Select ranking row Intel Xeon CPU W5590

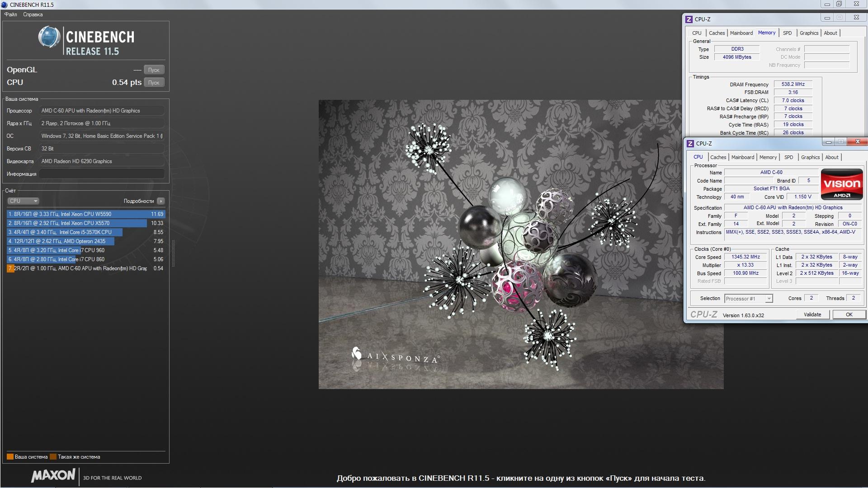click(86, 214)
